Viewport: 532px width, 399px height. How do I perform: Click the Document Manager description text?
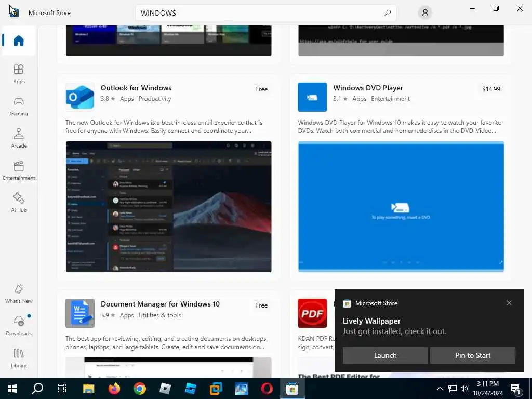coord(166,343)
